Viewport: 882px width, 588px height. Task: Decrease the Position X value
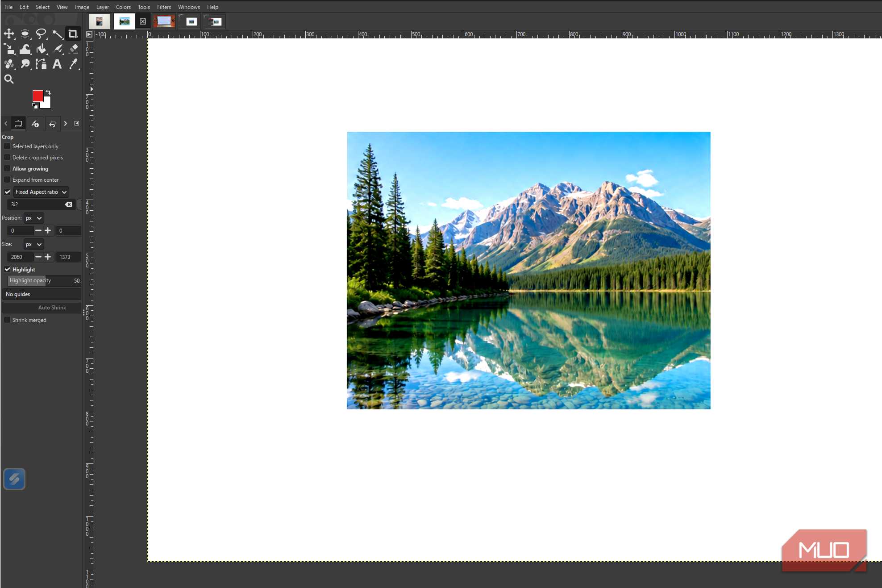(38, 231)
